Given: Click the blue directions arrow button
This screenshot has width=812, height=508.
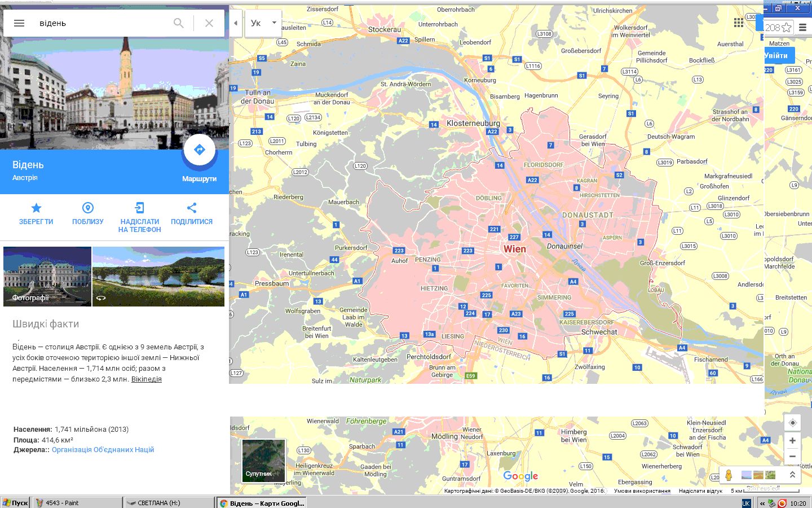Looking at the screenshot, I should click(200, 150).
